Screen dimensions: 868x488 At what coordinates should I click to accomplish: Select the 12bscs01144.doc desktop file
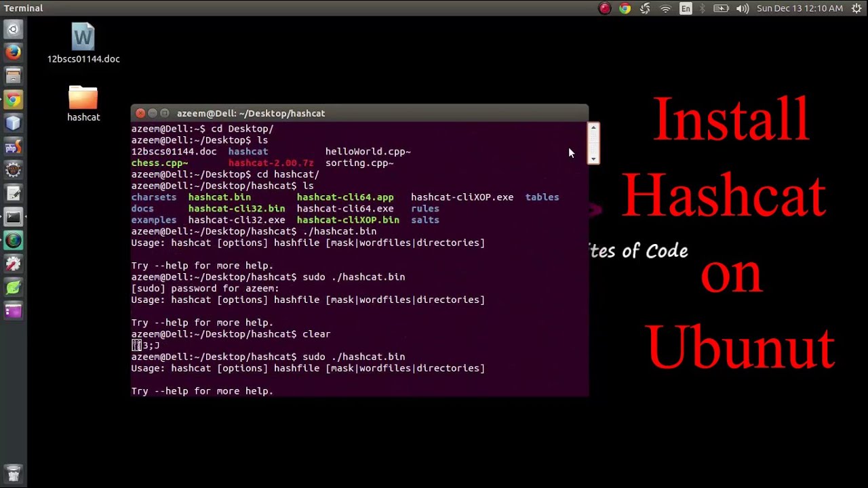pos(83,43)
